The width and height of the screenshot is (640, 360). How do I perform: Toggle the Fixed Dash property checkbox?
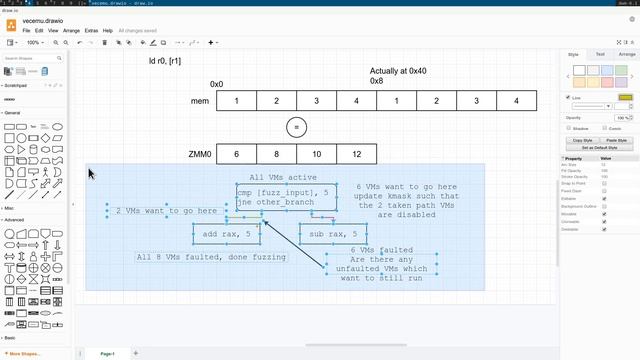pyautogui.click(x=604, y=191)
